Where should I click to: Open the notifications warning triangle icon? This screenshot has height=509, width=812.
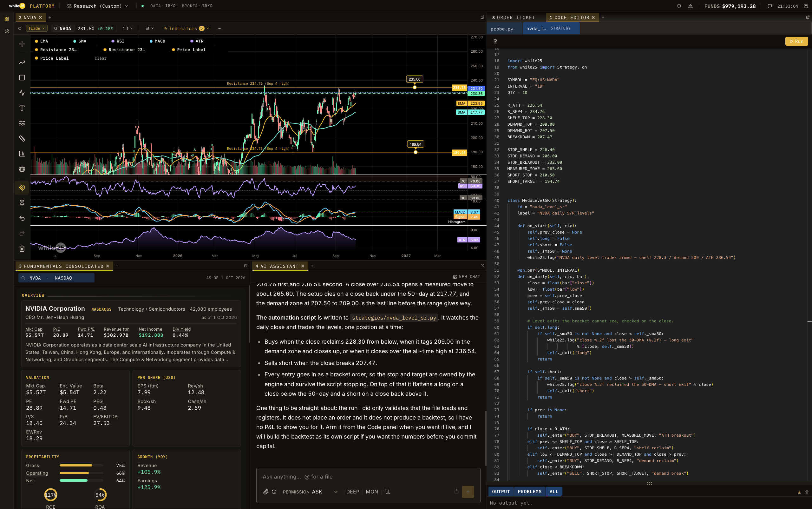coord(691,6)
